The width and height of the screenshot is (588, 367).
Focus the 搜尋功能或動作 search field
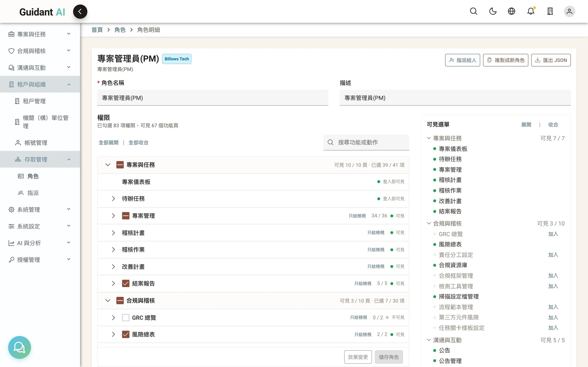pos(366,143)
